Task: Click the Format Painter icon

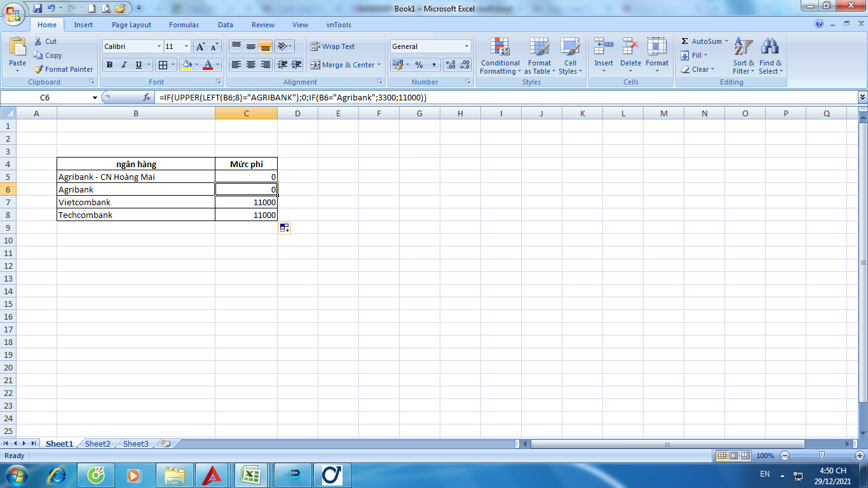Action: (39, 69)
